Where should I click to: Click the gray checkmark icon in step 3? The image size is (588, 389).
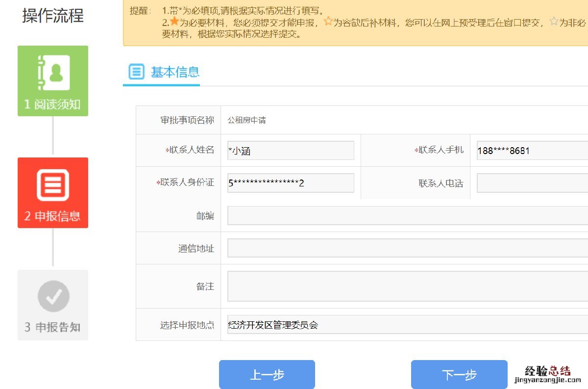pyautogui.click(x=53, y=296)
